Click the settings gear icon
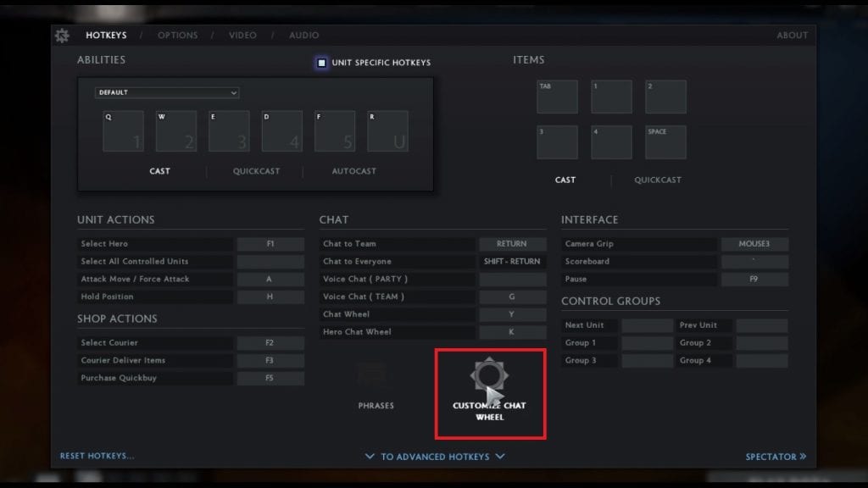 (62, 36)
